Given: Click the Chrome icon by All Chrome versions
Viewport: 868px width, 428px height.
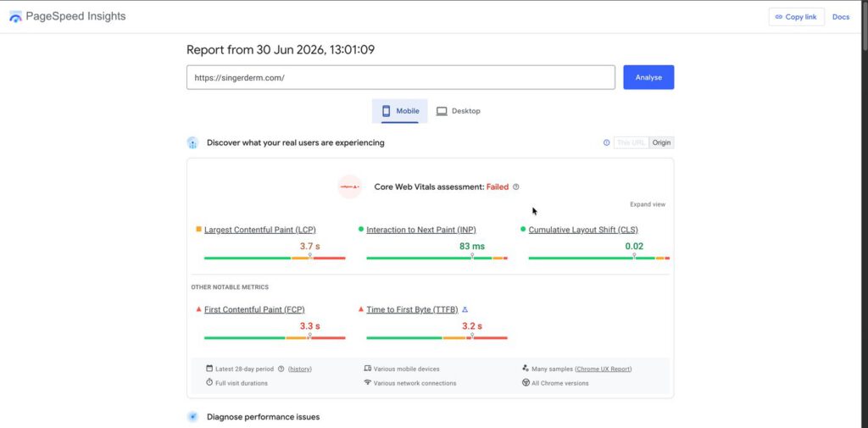Looking at the screenshot, I should (526, 382).
